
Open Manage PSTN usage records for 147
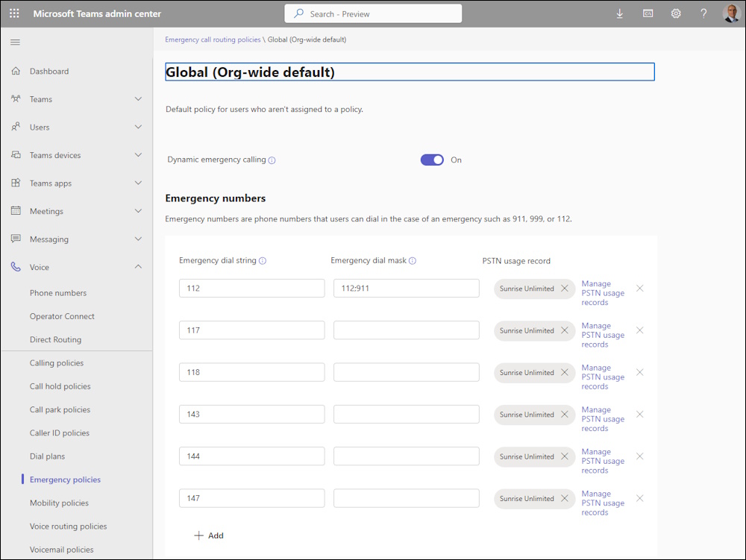point(603,503)
